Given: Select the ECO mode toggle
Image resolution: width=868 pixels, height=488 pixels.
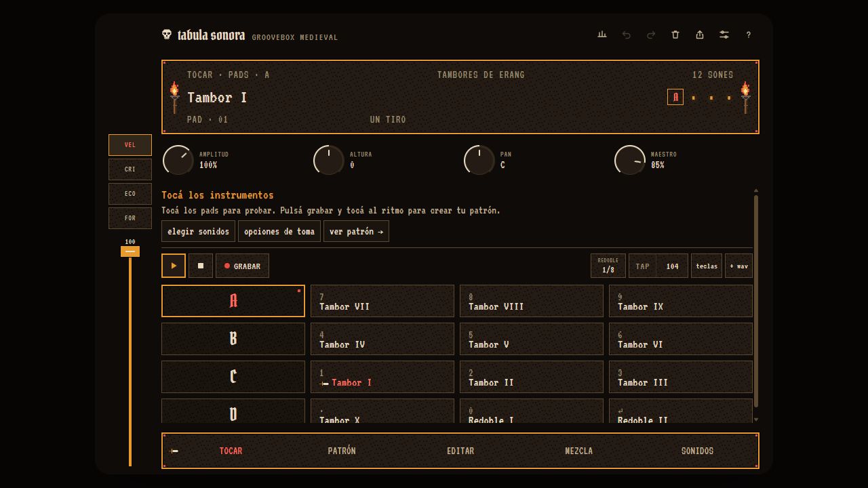Looking at the screenshot, I should click(x=130, y=194).
